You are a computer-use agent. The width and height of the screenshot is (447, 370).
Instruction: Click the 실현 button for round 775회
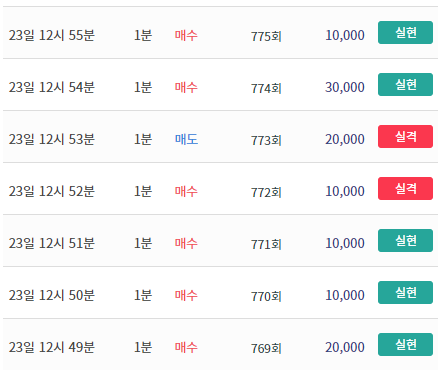405,33
